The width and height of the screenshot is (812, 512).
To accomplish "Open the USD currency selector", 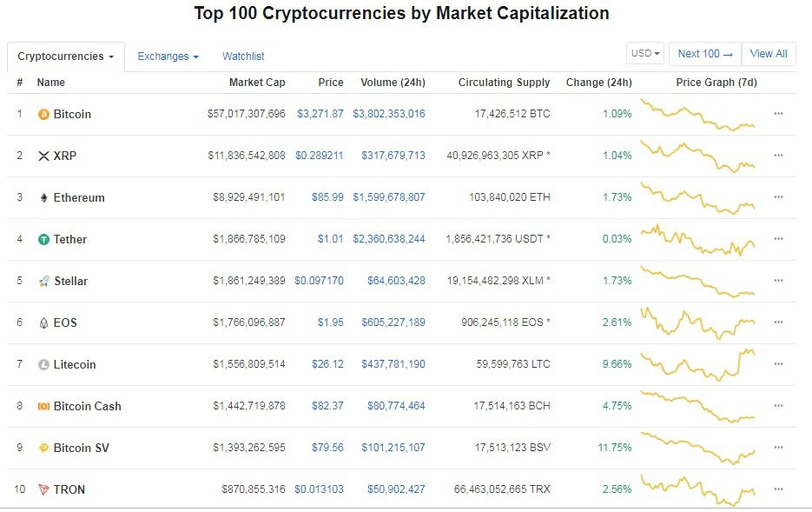I will click(645, 54).
